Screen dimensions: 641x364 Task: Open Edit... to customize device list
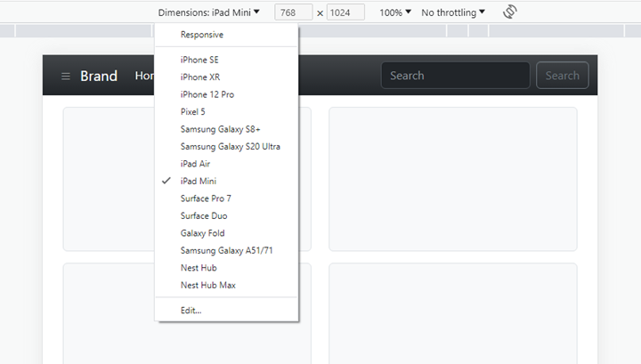click(226, 311)
